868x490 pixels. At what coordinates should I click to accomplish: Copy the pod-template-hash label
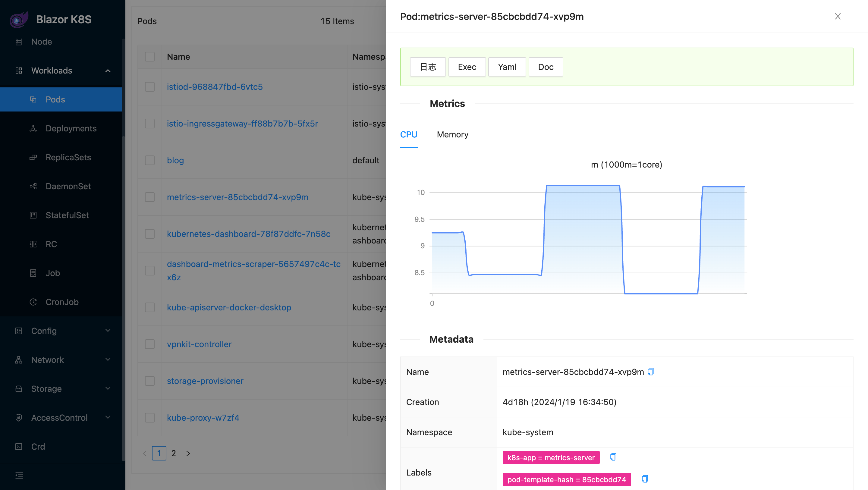click(645, 479)
